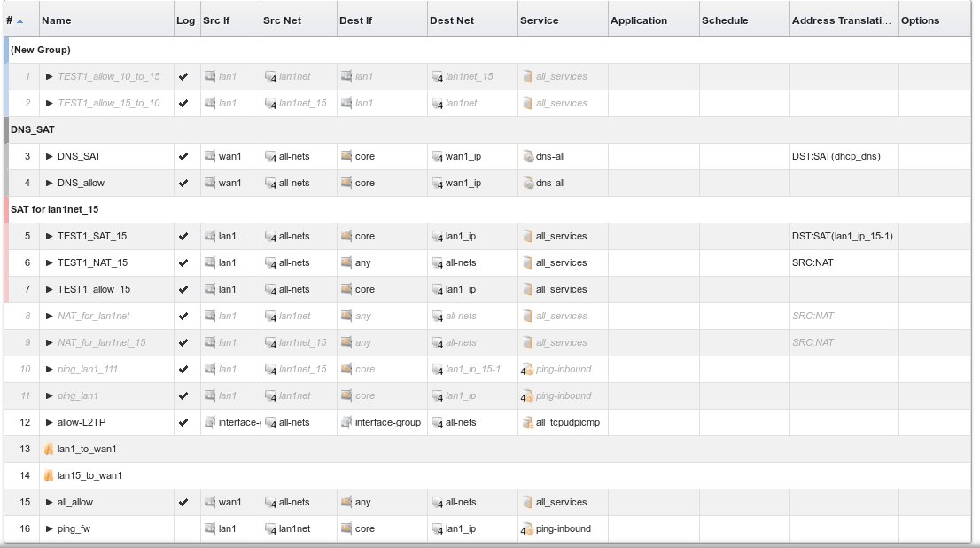Click the wan1 interface icon in DNS_allow row
The height and width of the screenshot is (548, 980).
pos(210,184)
